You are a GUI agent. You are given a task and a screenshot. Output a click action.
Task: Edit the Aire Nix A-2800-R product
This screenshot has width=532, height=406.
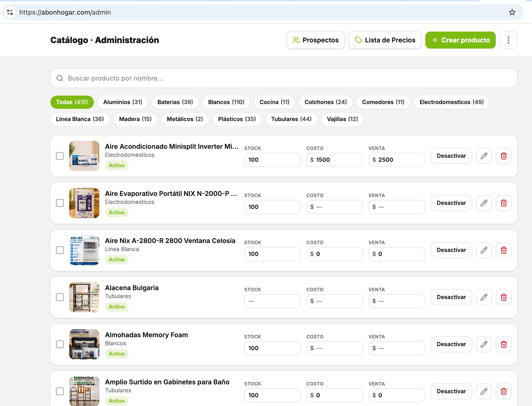click(484, 250)
